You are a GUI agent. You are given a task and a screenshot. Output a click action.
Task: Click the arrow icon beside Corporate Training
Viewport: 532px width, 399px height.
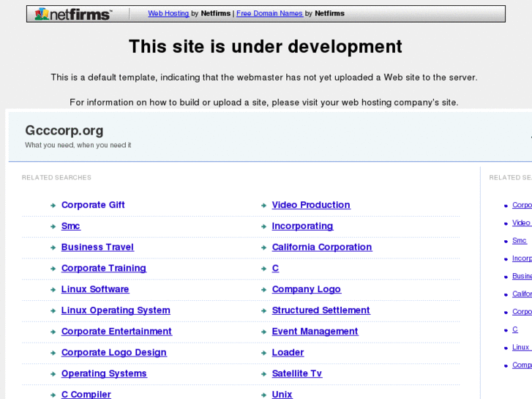(53, 269)
